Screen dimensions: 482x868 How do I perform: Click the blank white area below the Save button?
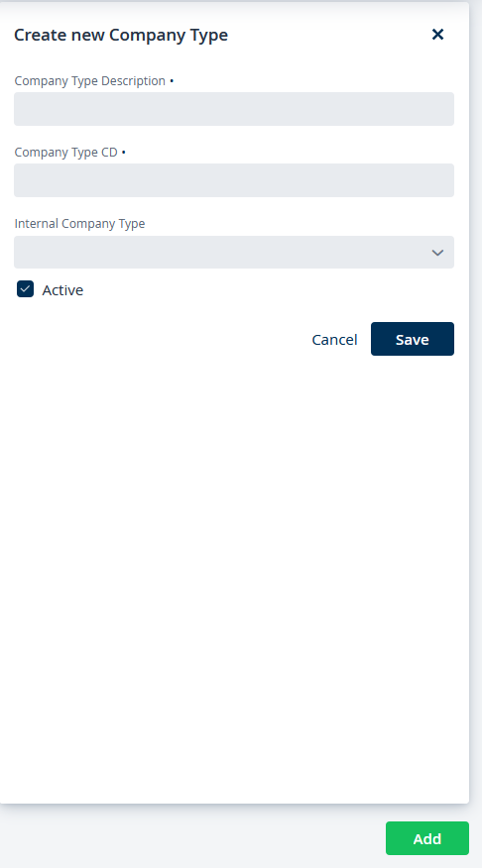coord(234,576)
